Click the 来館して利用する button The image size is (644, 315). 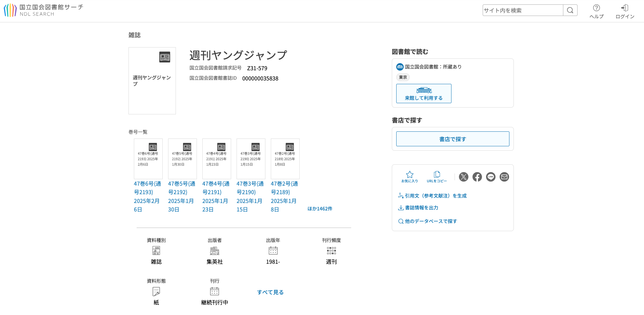click(x=423, y=93)
